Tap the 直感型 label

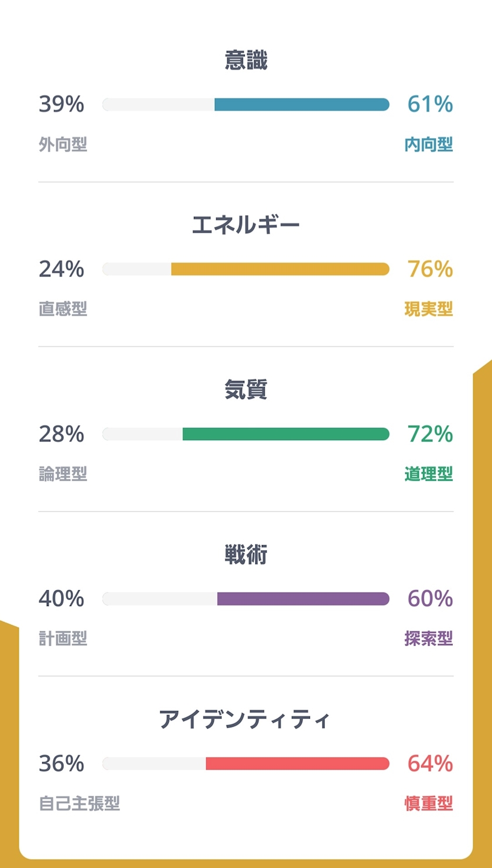click(x=63, y=309)
